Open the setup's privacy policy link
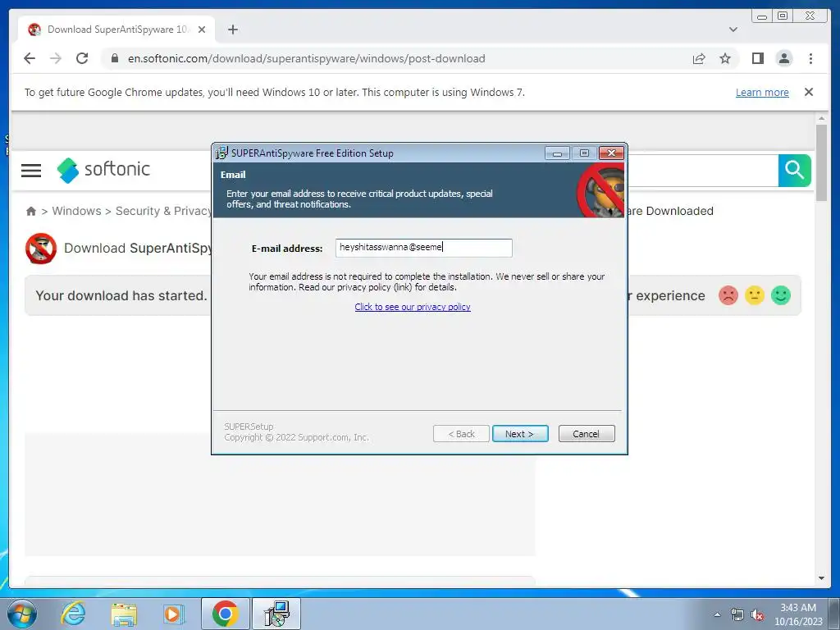This screenshot has width=840, height=630. coord(413,307)
